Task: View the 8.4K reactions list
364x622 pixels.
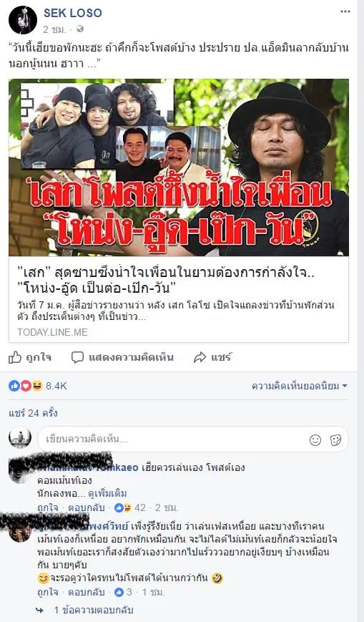Action: (x=38, y=386)
